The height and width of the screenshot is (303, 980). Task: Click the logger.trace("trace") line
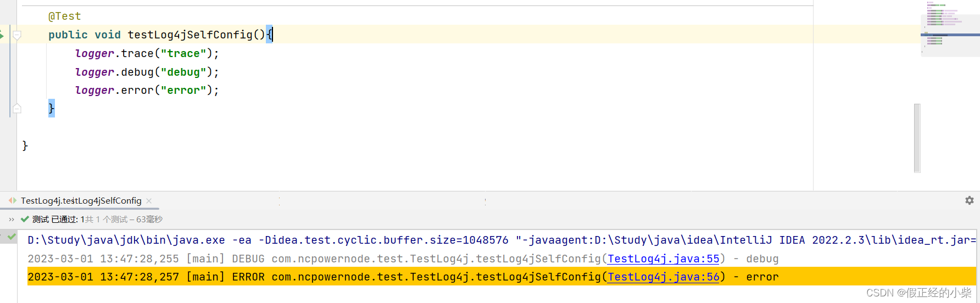point(147,53)
